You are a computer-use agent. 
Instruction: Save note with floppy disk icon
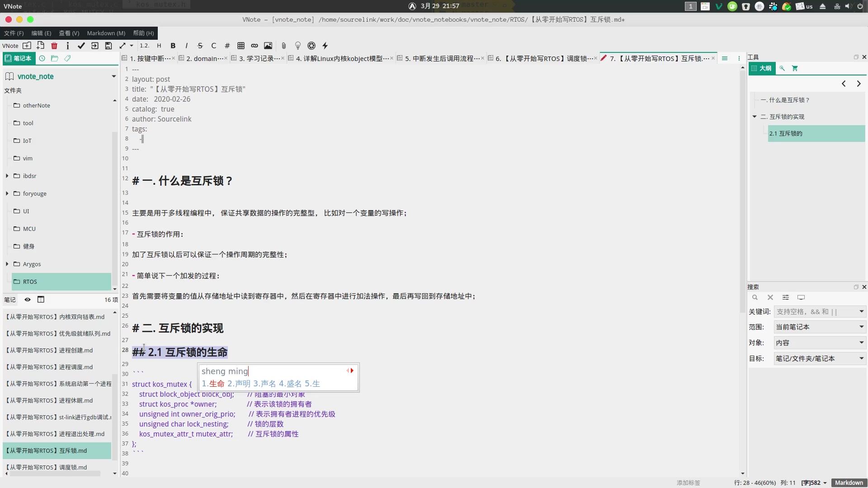click(108, 46)
